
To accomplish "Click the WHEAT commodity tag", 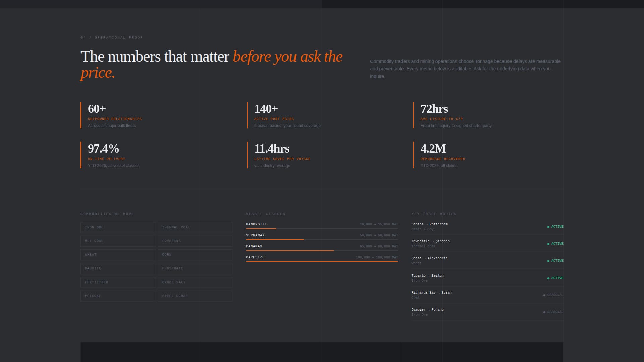I will 118,255.
